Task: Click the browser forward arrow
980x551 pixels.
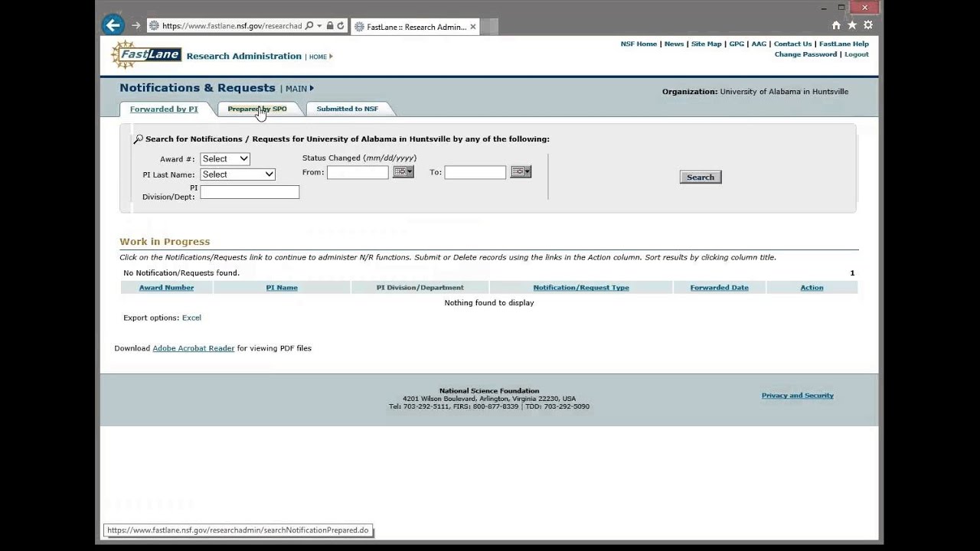Action: 136,25
